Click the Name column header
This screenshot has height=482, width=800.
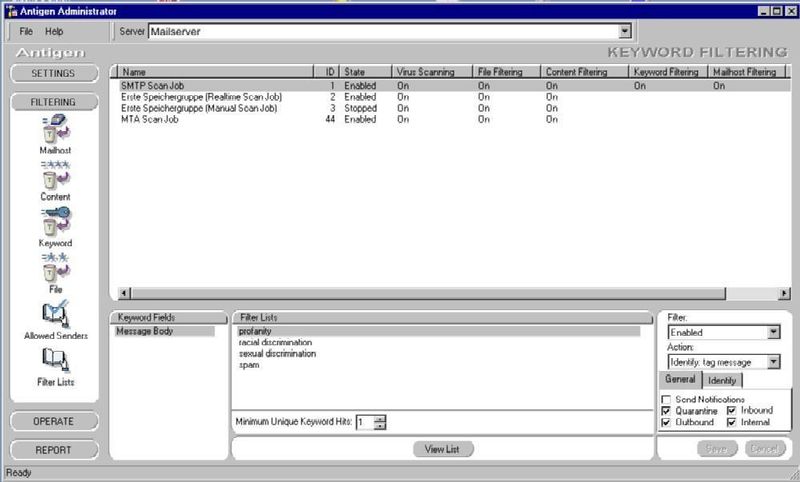coord(216,72)
